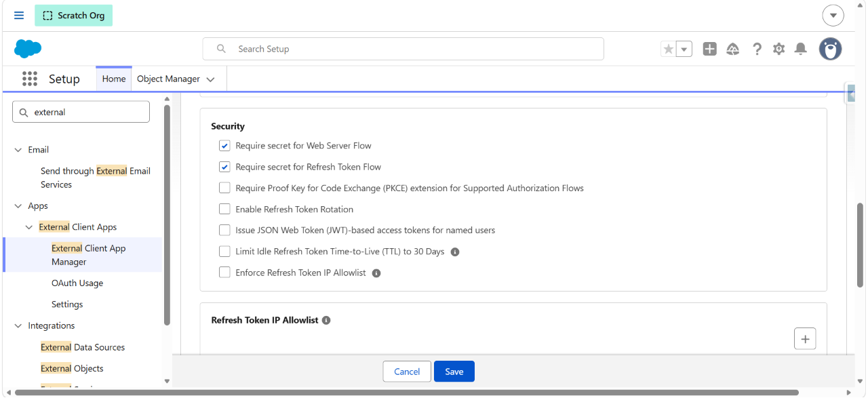The height and width of the screenshot is (398, 868).
Task: Open the Trailhead guidance icon
Action: click(x=733, y=49)
